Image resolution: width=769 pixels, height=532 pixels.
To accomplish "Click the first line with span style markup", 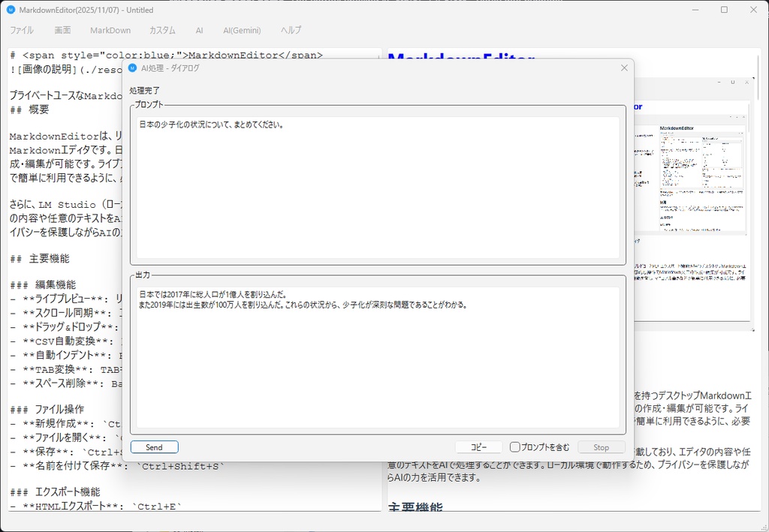I will pyautogui.click(x=166, y=56).
